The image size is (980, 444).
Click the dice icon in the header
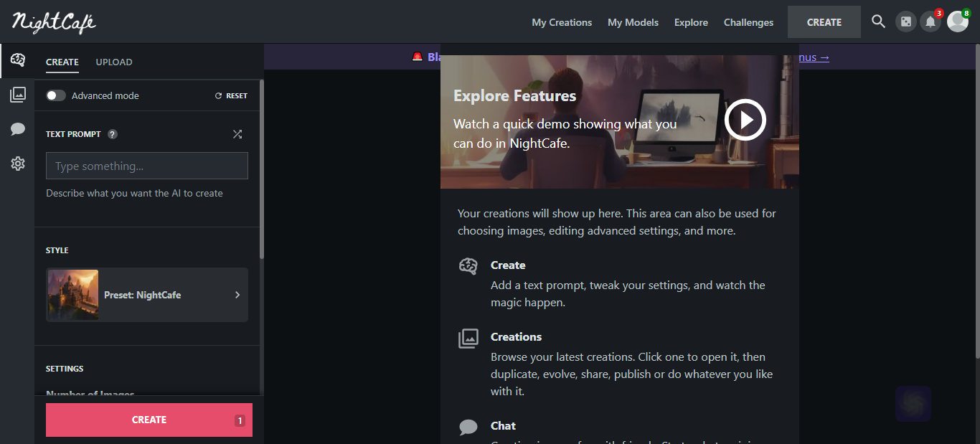point(905,22)
